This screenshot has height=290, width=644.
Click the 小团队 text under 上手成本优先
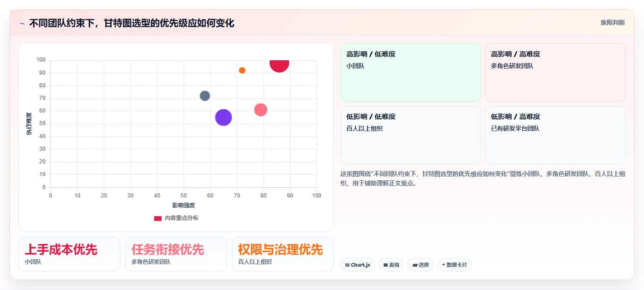click(33, 262)
